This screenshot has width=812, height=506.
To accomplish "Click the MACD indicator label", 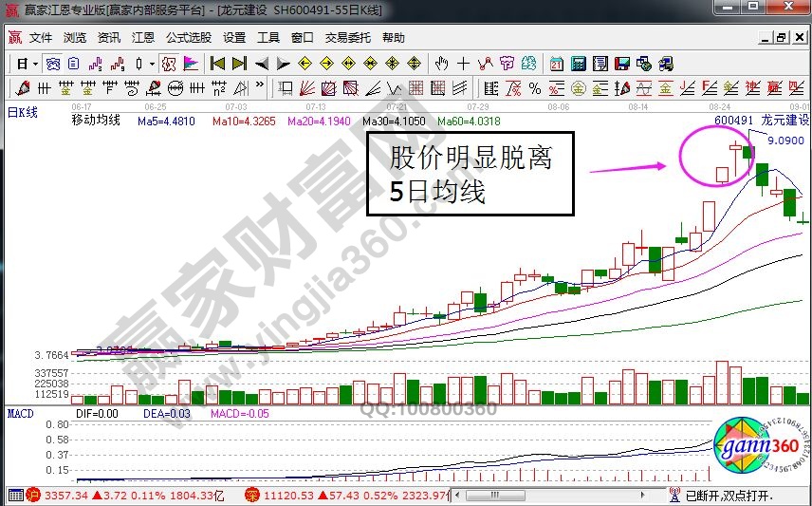I will point(21,414).
